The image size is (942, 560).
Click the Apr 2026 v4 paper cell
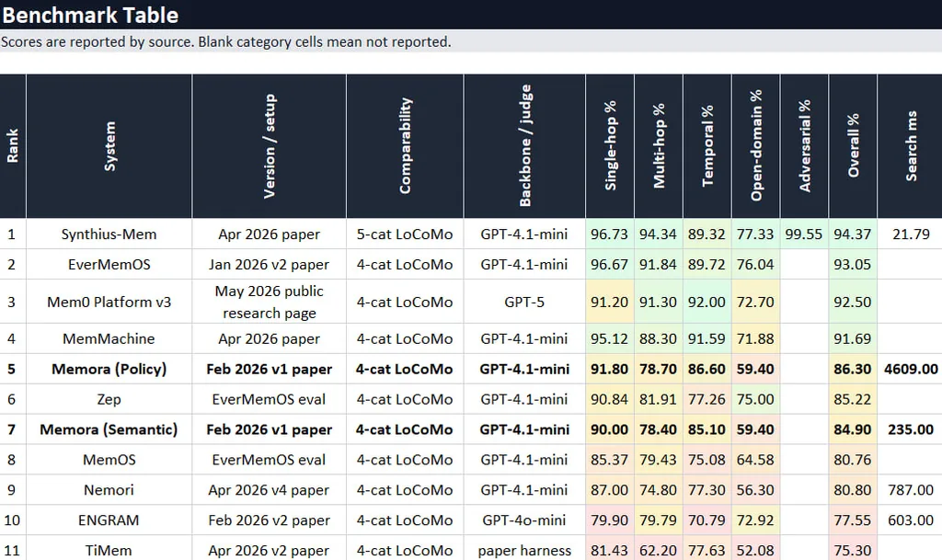[270, 490]
